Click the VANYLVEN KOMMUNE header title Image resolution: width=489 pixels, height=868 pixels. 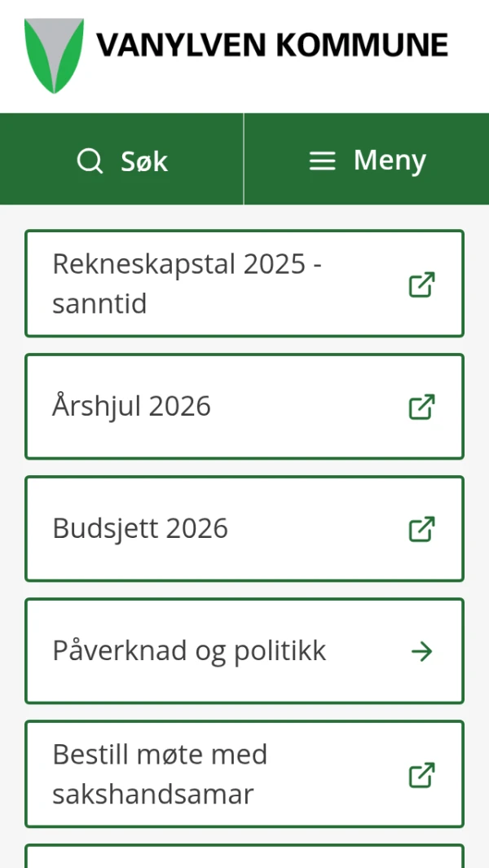pos(272,45)
